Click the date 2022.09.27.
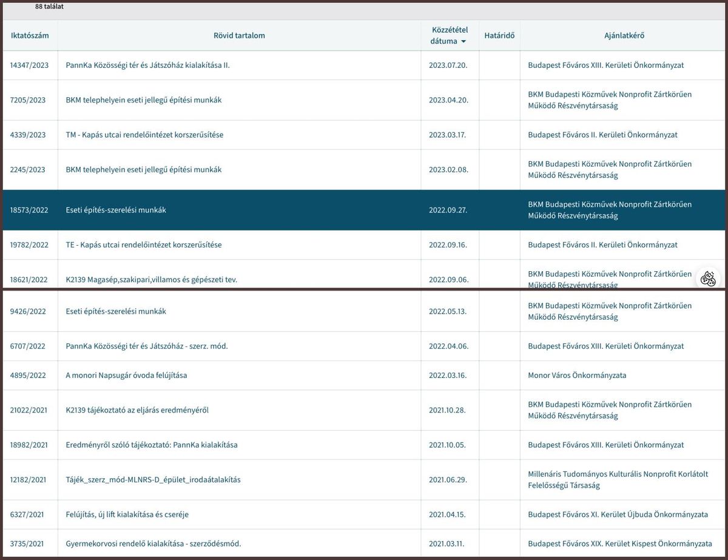Viewport: 728px width, 560px height. [x=448, y=210]
